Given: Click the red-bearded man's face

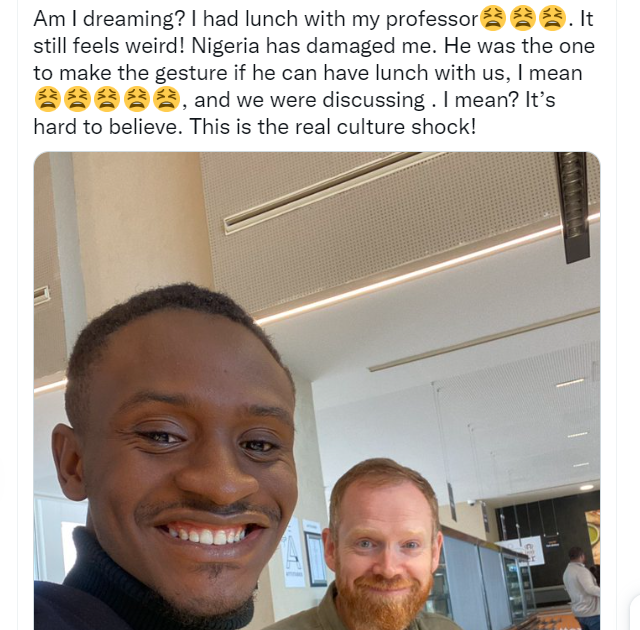Looking at the screenshot, I should (384, 543).
